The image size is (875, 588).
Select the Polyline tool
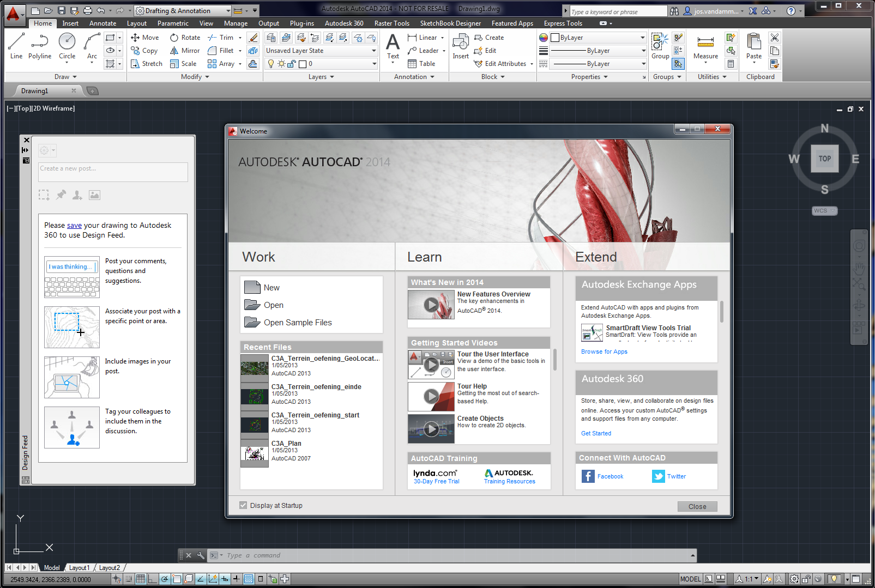[x=40, y=45]
